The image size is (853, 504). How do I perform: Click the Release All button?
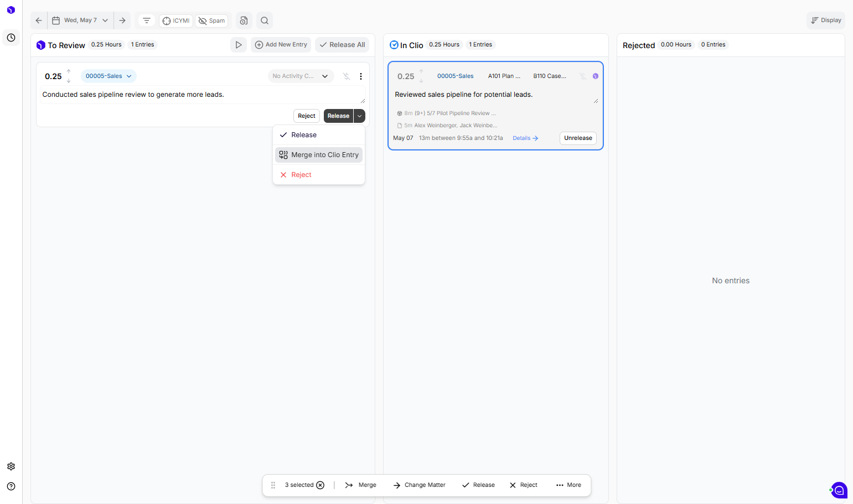click(342, 45)
